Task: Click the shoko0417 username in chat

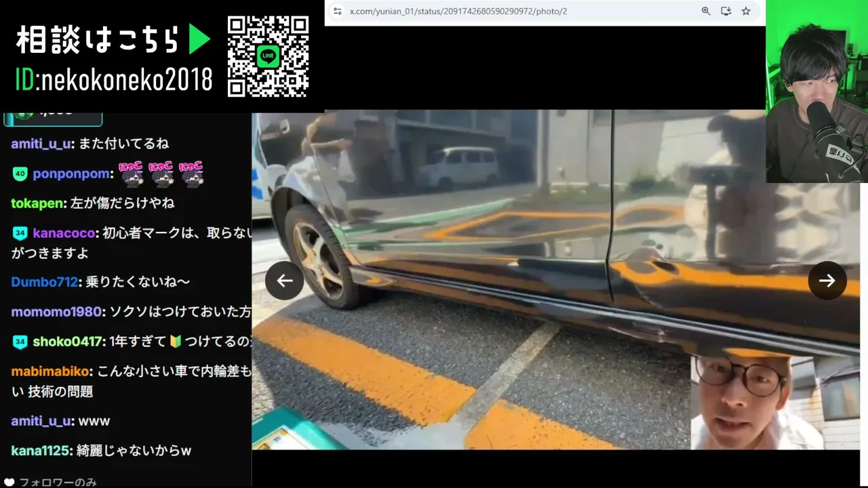Action: click(68, 342)
